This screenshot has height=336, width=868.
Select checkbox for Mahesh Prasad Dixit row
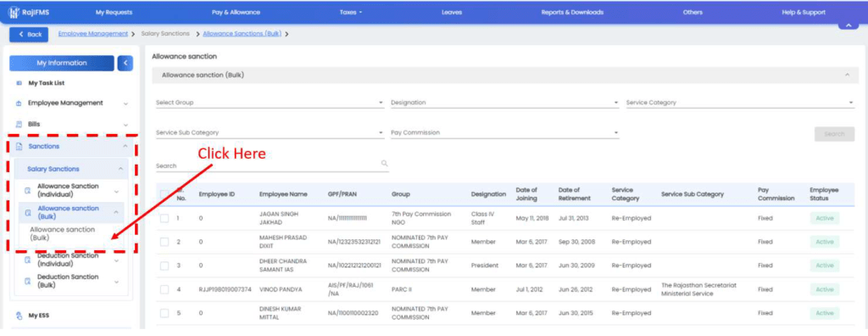[164, 242]
